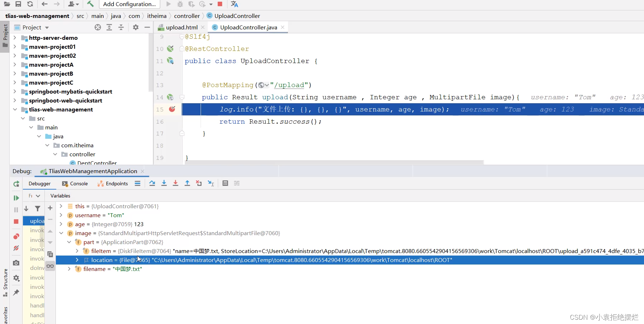The image size is (644, 324).
Task: Click the Open folder icon in top toolbar
Action: click(x=7, y=4)
